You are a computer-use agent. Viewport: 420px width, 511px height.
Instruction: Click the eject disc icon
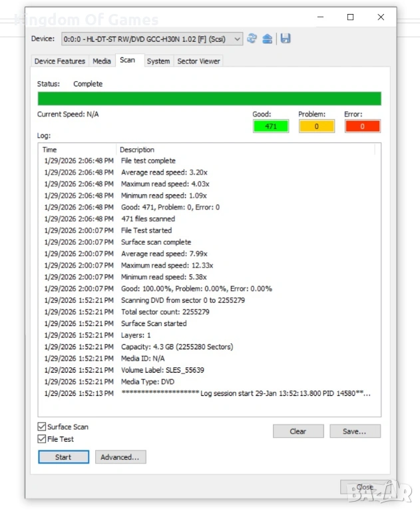click(268, 39)
